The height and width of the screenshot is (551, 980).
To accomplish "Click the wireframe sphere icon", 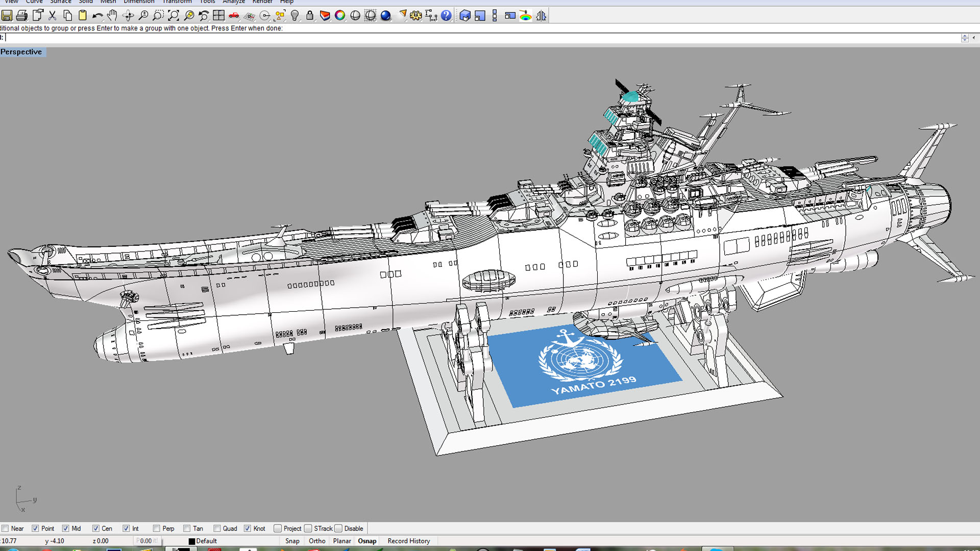I will 371,16.
